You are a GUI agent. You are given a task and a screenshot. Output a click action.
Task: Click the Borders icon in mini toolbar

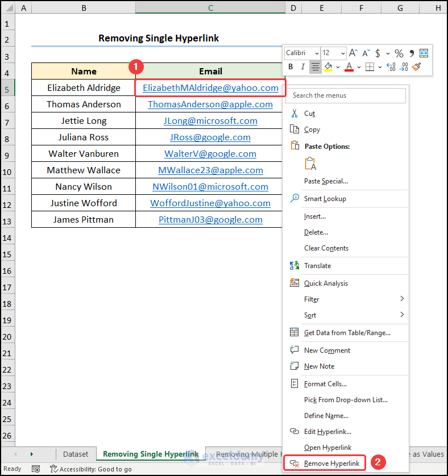tap(370, 67)
